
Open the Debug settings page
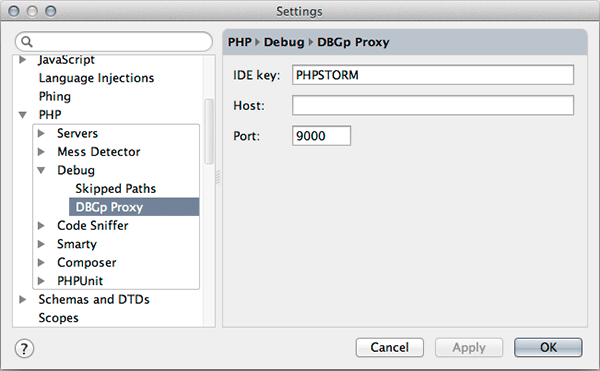[76, 170]
